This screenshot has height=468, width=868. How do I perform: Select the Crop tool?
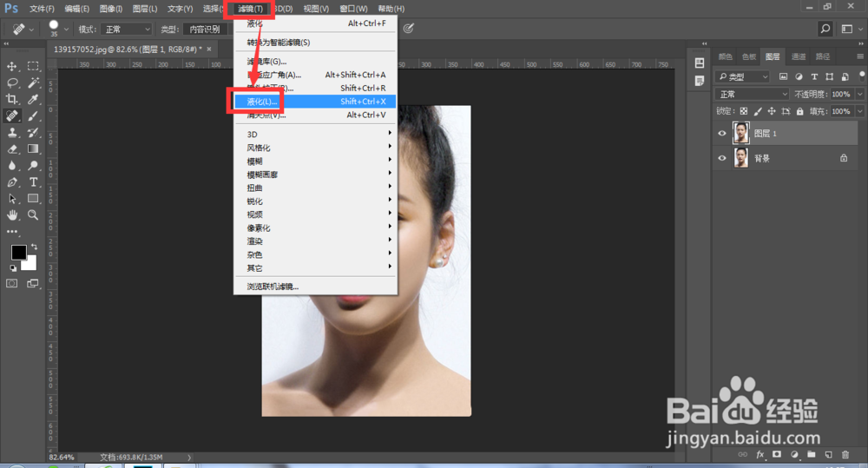point(11,100)
